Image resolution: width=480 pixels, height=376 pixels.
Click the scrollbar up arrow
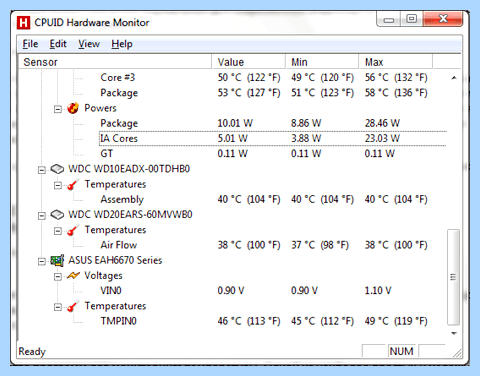pyautogui.click(x=454, y=78)
